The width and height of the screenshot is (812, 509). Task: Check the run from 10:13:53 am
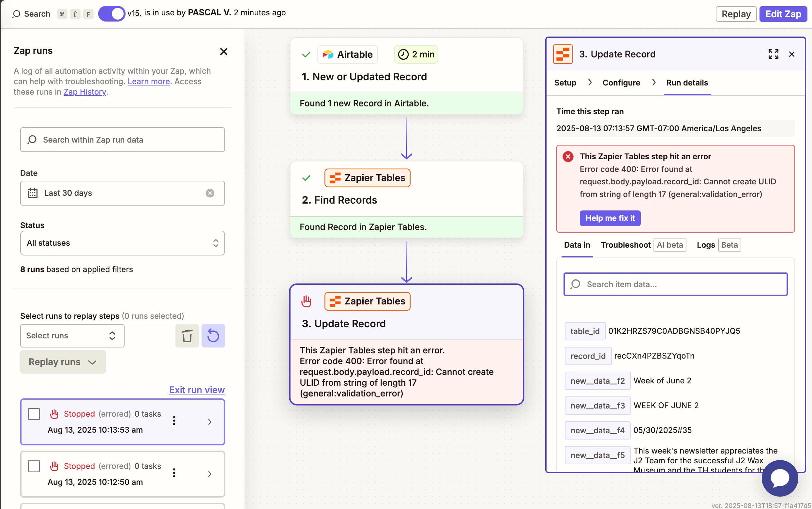(x=34, y=414)
